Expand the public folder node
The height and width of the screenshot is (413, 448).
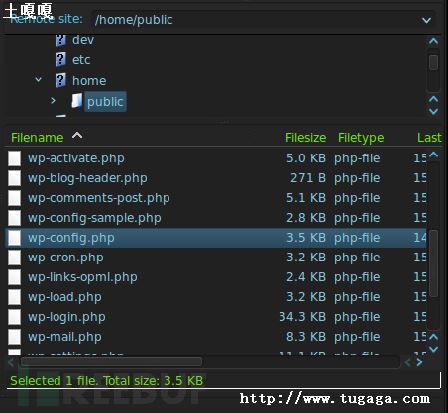click(x=53, y=100)
